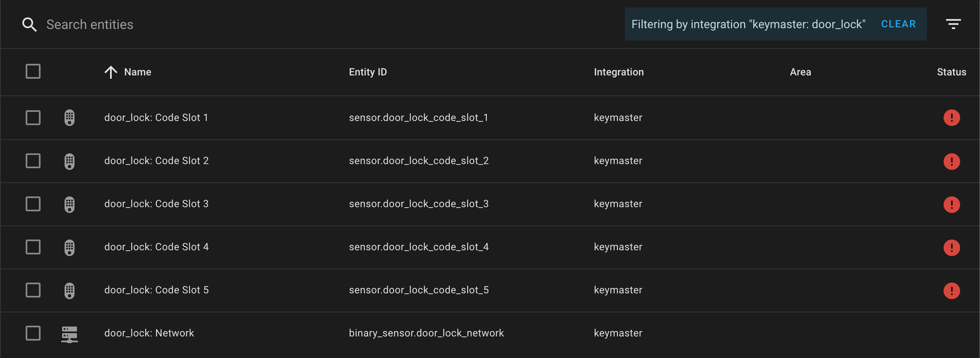The width and height of the screenshot is (980, 358).
Task: Select the Status column header
Action: (951, 72)
